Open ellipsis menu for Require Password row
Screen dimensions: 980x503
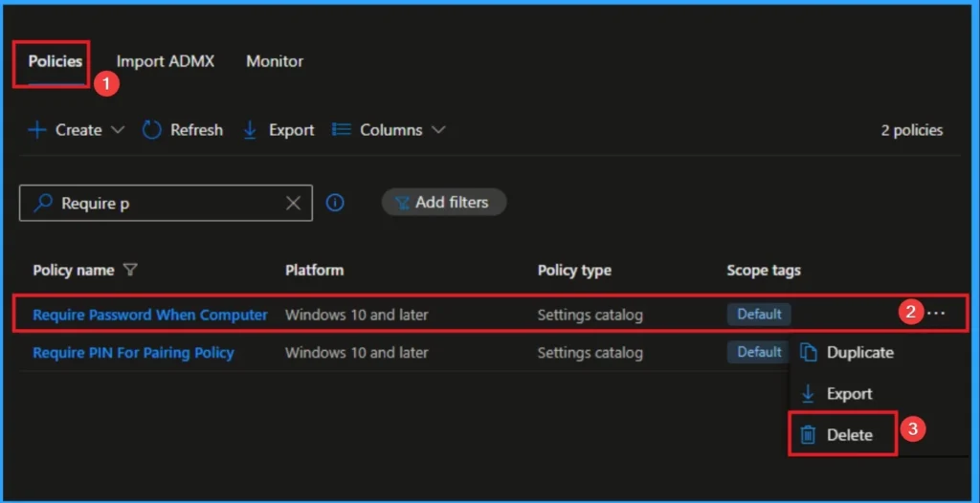click(x=936, y=313)
